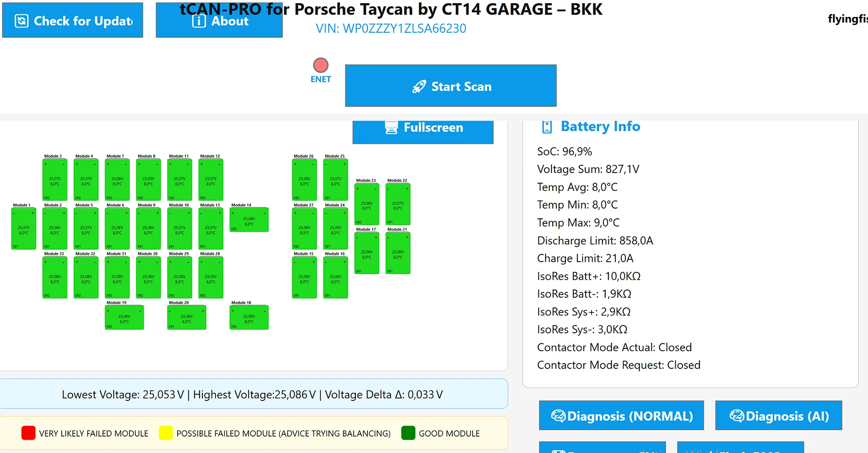The width and height of the screenshot is (868, 453).
Task: Select battery Module 9
Action: pos(148,228)
